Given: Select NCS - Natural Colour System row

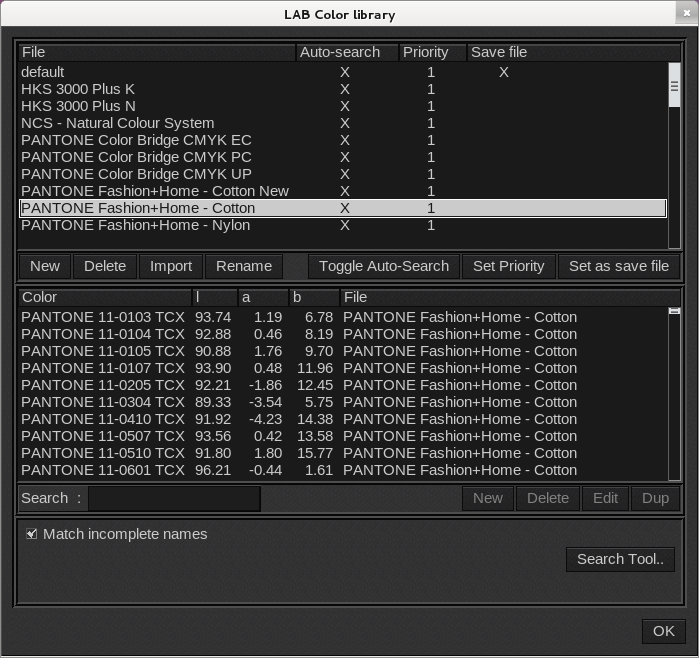Looking at the screenshot, I should click(117, 123).
